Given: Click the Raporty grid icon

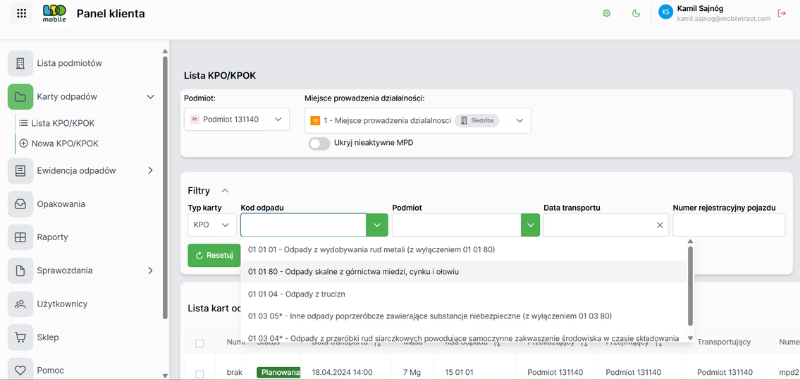Looking at the screenshot, I should pyautogui.click(x=20, y=237).
